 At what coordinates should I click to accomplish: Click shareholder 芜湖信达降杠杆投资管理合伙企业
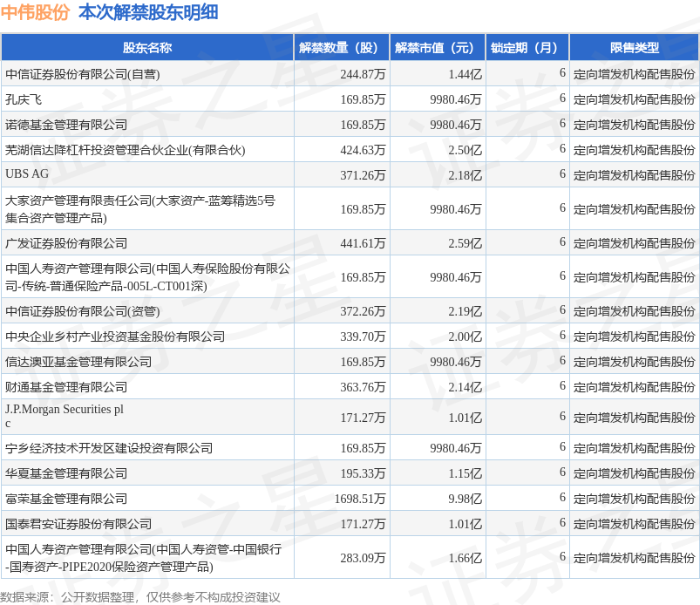click(x=126, y=150)
